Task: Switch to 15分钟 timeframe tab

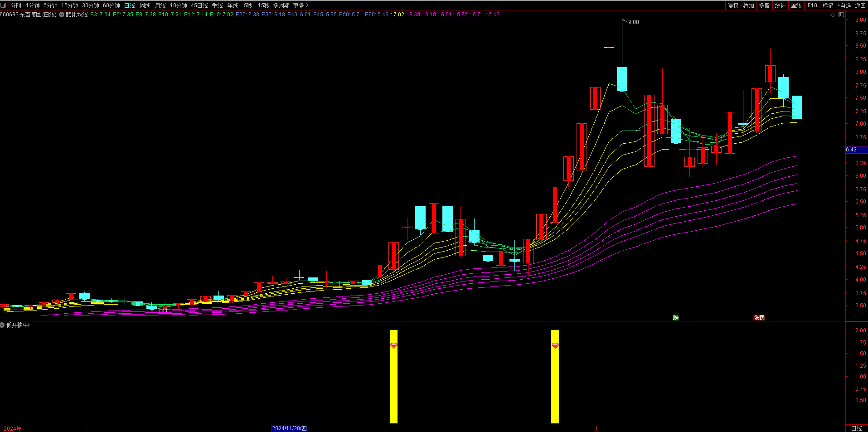Action: coord(70,5)
